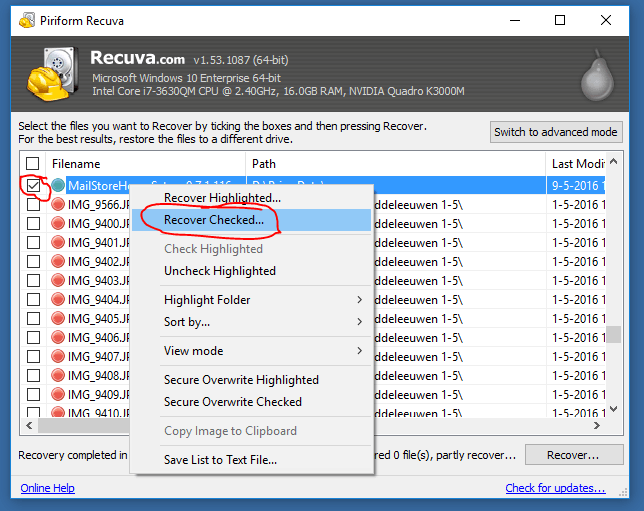The width and height of the screenshot is (644, 511).
Task: Open the Check for updates... link
Action: coord(555,488)
